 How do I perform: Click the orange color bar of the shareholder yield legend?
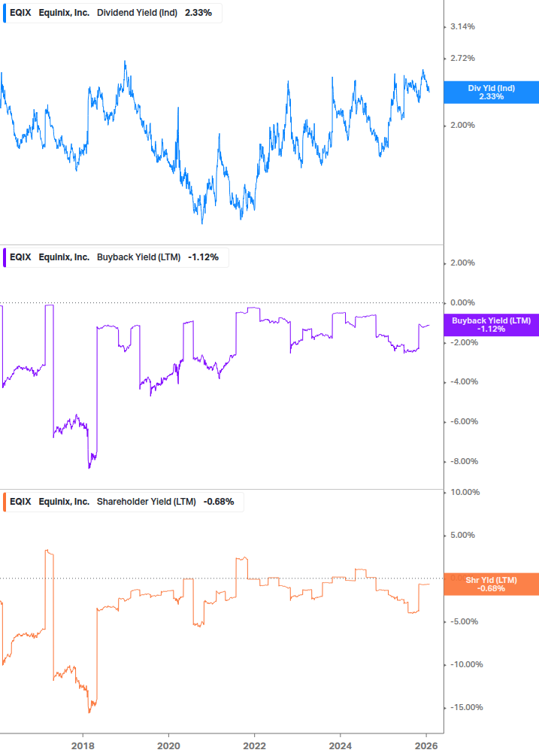(5, 502)
